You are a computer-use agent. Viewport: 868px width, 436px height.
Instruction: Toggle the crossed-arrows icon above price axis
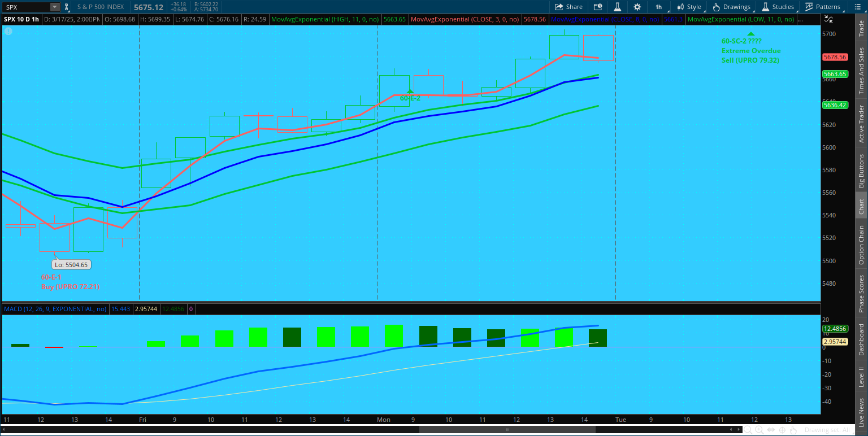(828, 19)
